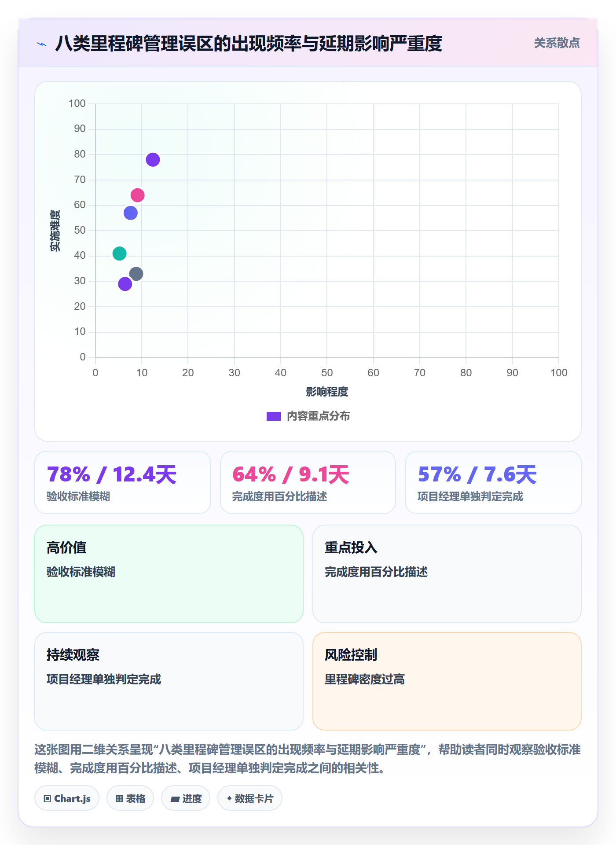Click the 数据卡片 diamond tag icon

coord(229,798)
